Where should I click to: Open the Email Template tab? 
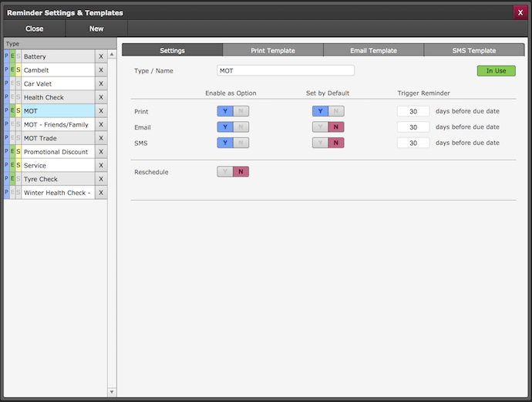click(x=373, y=50)
